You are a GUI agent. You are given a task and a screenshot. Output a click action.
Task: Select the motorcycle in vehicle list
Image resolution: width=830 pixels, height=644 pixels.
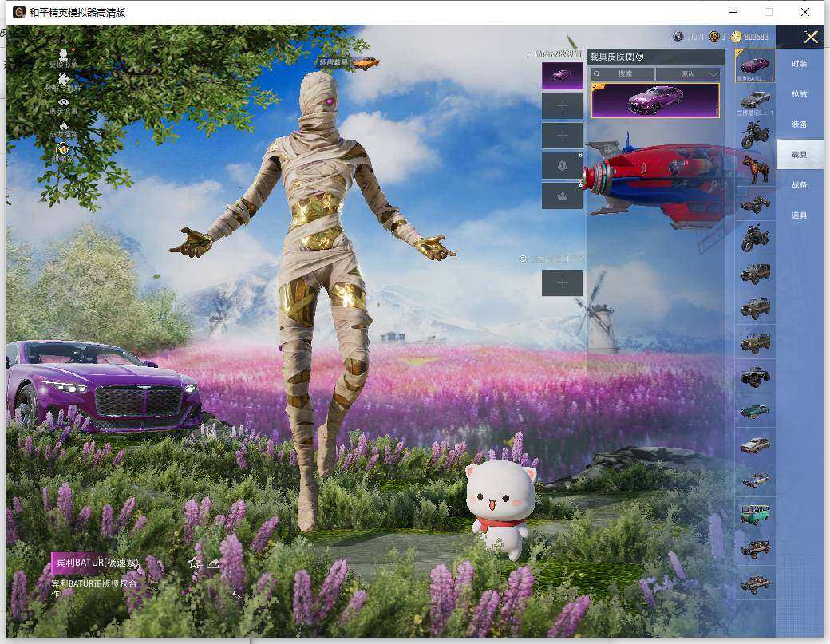click(x=755, y=134)
